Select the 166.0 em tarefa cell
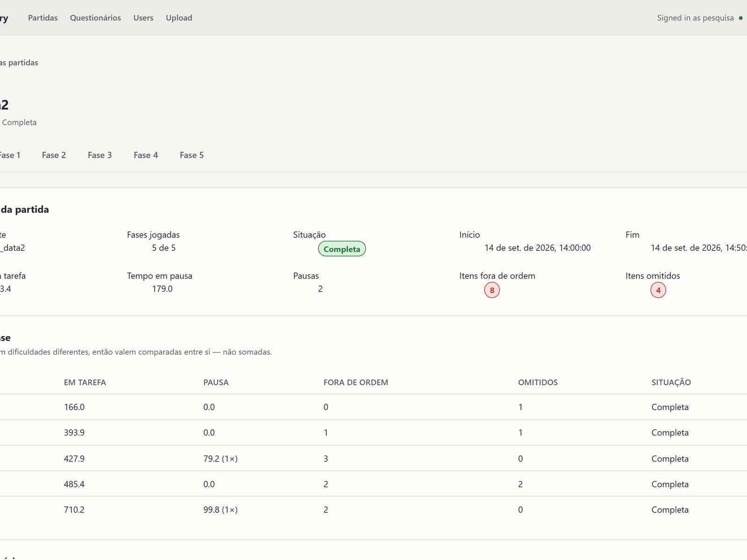The width and height of the screenshot is (747, 560). (74, 407)
